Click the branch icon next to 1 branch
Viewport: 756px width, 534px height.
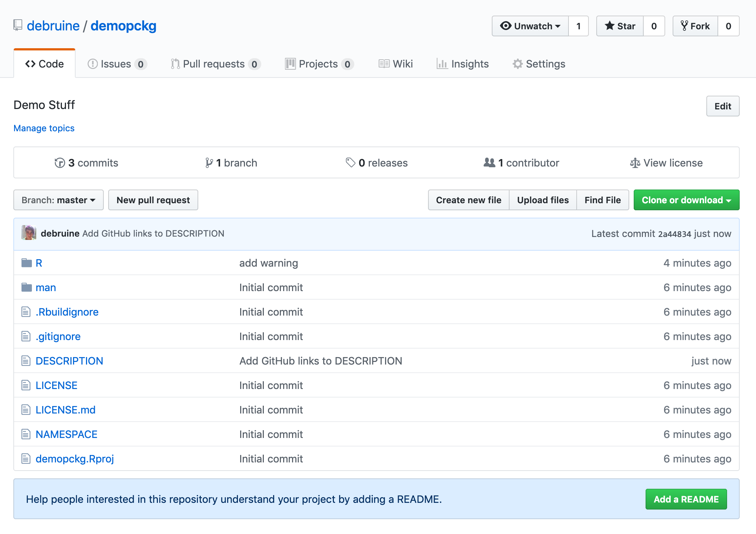209,163
